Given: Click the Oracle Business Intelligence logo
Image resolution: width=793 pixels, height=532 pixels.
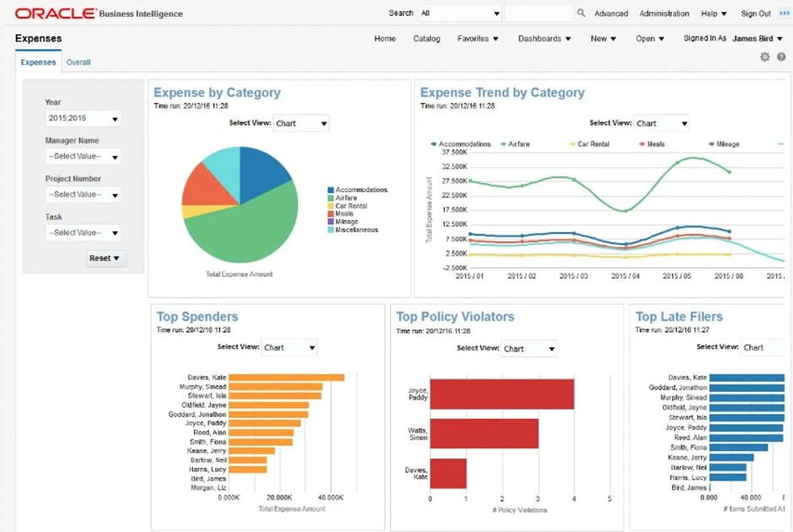Looking at the screenshot, I should coord(55,13).
